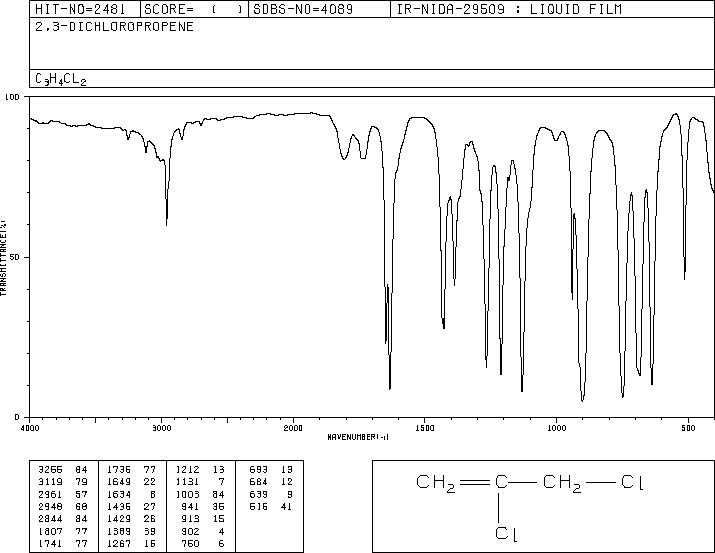This screenshot has width=715, height=553.
Task: Click the peak value 616 in table
Action: (259, 506)
